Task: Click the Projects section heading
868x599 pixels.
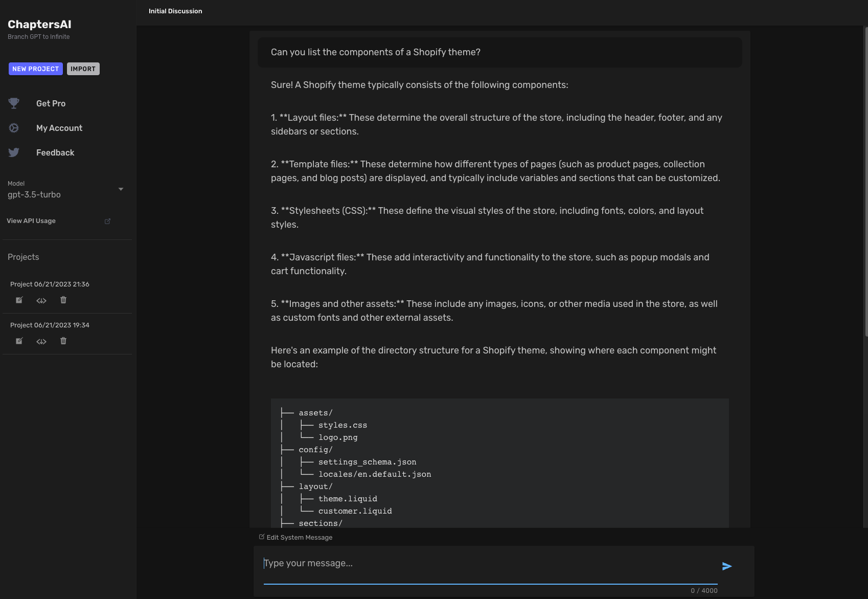Action: click(24, 257)
